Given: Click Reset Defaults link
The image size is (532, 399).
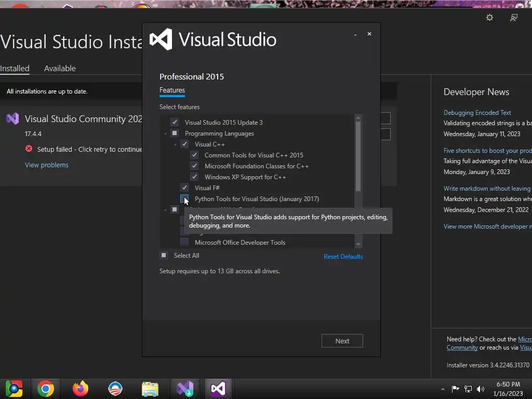Looking at the screenshot, I should click(x=343, y=257).
